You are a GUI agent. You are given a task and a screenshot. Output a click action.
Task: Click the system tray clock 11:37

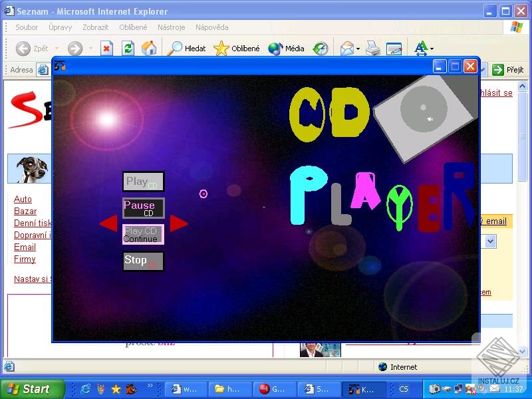[x=513, y=389]
